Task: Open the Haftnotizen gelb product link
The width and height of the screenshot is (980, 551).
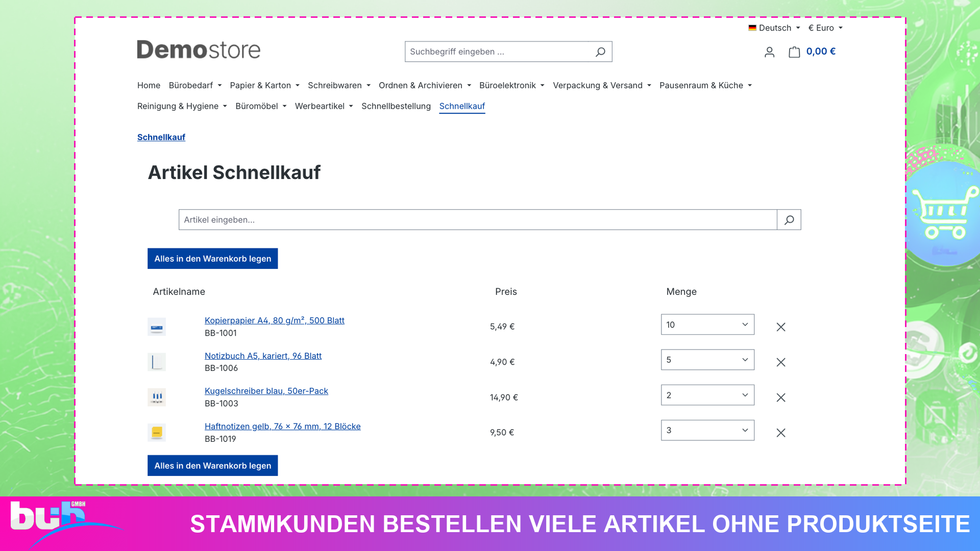Action: 283,427
